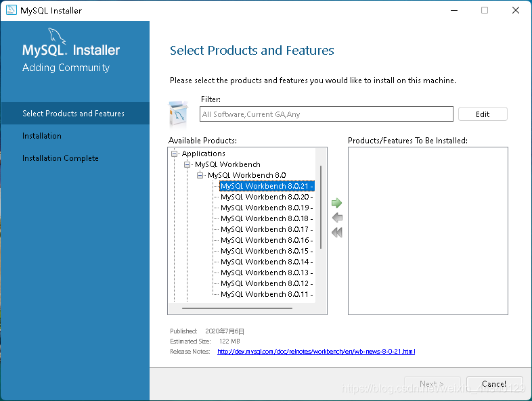Collapse the MySQL Workbench tree node
532x401 pixels.
(187, 164)
